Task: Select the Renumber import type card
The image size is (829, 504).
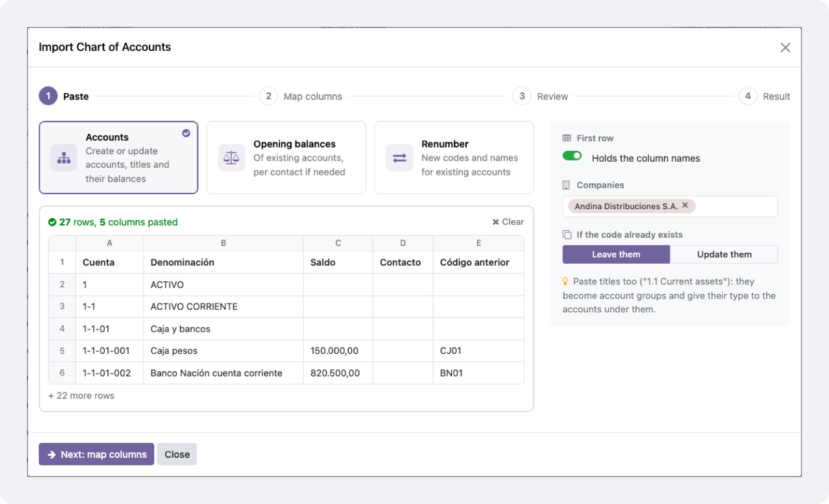Action: (454, 157)
